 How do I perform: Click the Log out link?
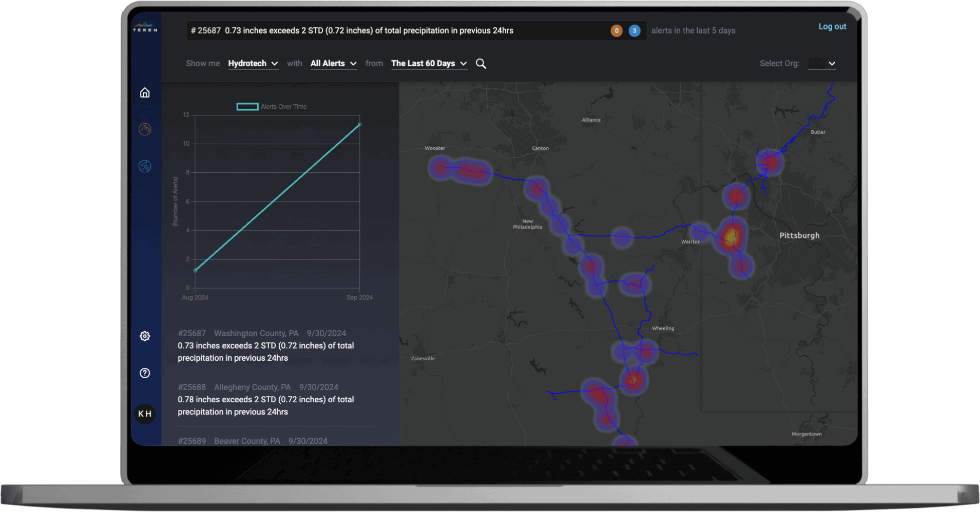832,27
